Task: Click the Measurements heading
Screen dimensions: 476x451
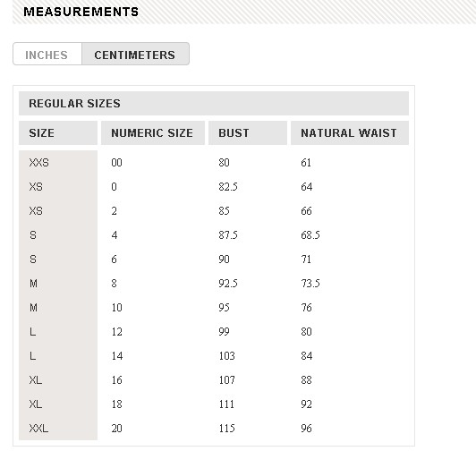Action: (x=81, y=12)
